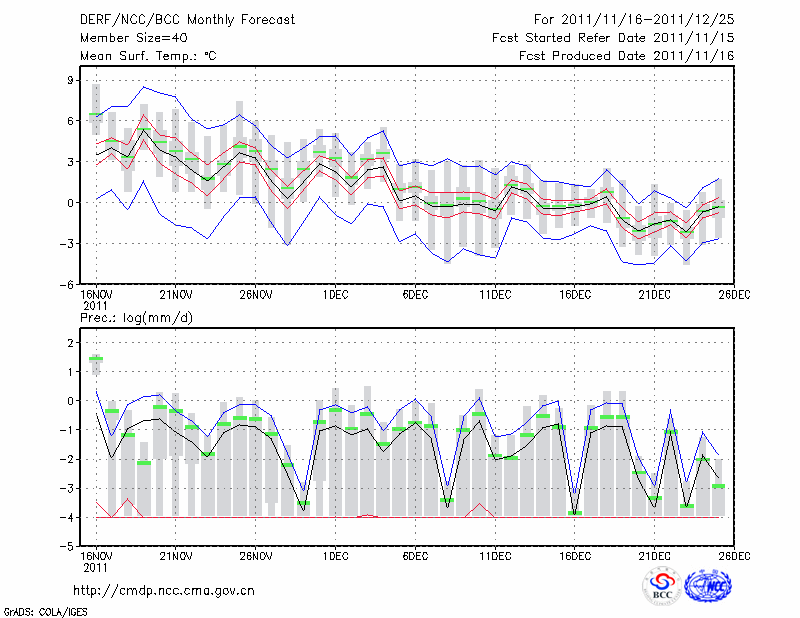Click the -5 value on precipitation y-axis
This screenshot has height=618, width=800.
coord(68,547)
